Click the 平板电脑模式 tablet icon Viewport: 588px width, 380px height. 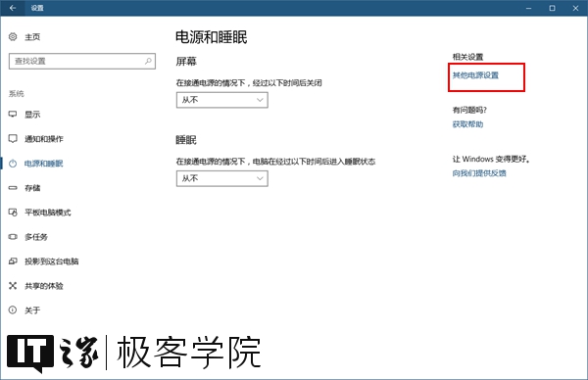tap(13, 213)
